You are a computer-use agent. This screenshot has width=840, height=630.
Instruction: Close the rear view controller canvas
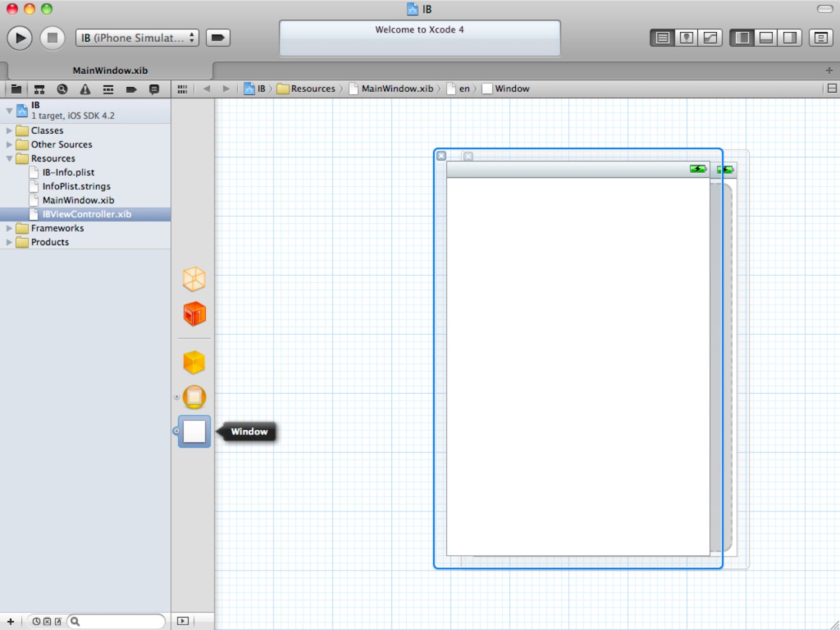point(468,156)
